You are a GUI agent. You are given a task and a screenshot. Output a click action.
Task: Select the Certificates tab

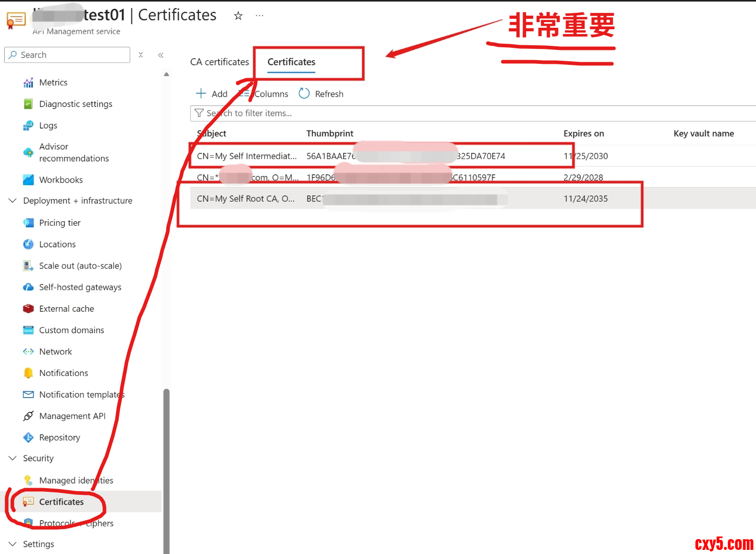(x=291, y=62)
